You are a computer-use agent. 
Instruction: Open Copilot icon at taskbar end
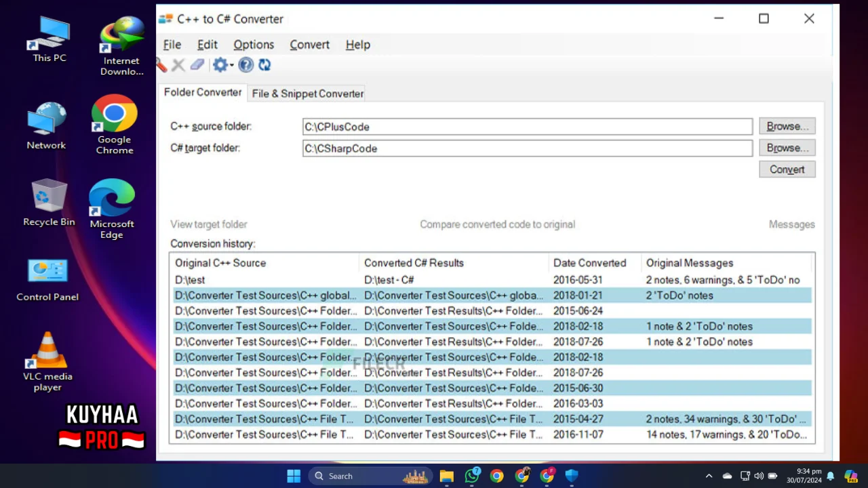coord(850,476)
